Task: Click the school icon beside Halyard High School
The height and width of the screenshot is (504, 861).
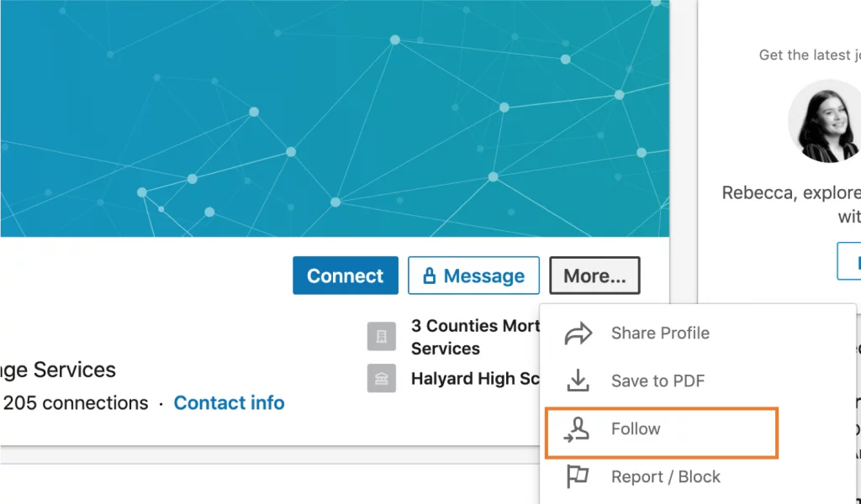Action: pyautogui.click(x=382, y=378)
